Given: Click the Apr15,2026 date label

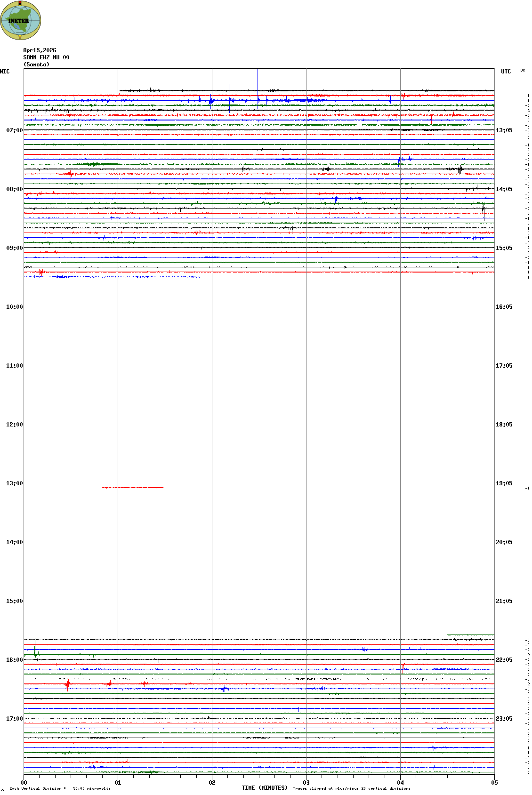Looking at the screenshot, I should coord(40,50).
